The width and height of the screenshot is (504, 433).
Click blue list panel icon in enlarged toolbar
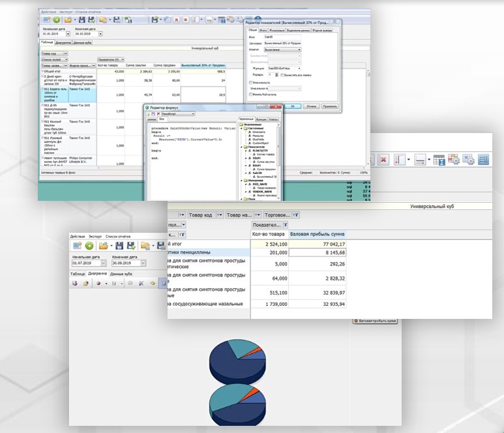(x=483, y=160)
